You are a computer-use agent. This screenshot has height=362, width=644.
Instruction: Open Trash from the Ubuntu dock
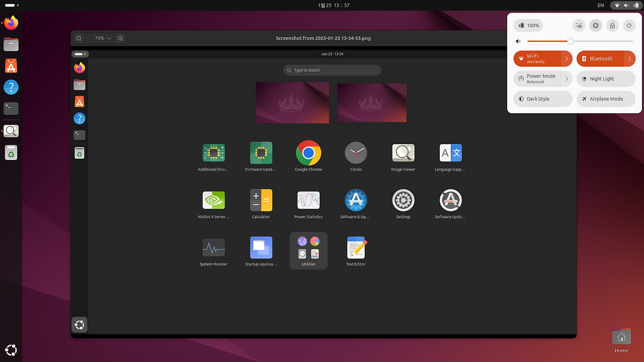click(11, 152)
